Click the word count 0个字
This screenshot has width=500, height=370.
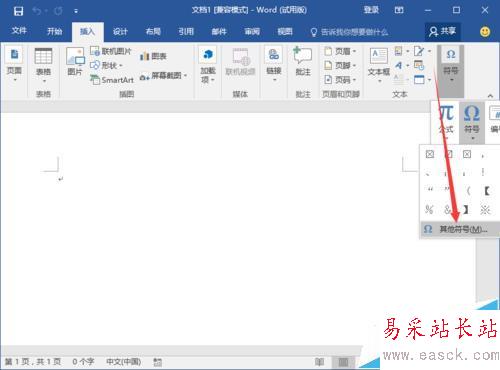(x=83, y=361)
